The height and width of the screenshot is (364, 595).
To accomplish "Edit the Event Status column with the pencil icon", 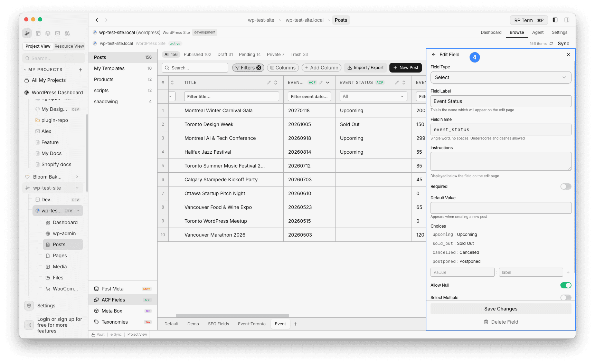I will point(397,83).
